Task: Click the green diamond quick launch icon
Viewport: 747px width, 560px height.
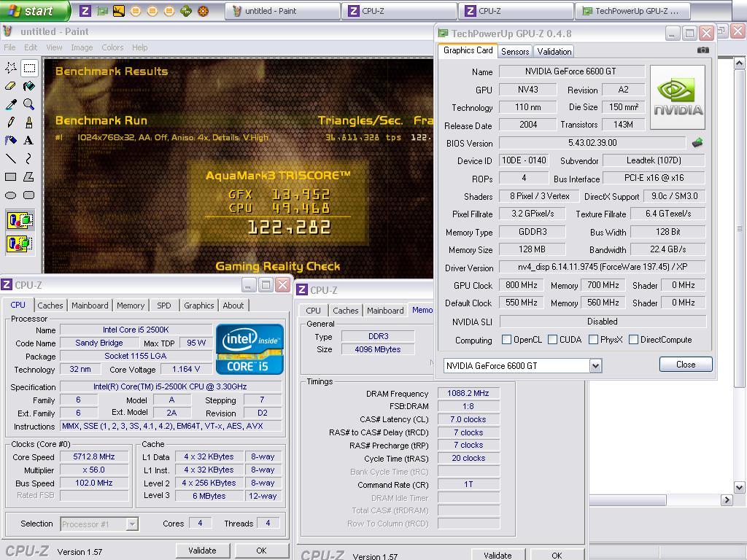Action: 186,10
